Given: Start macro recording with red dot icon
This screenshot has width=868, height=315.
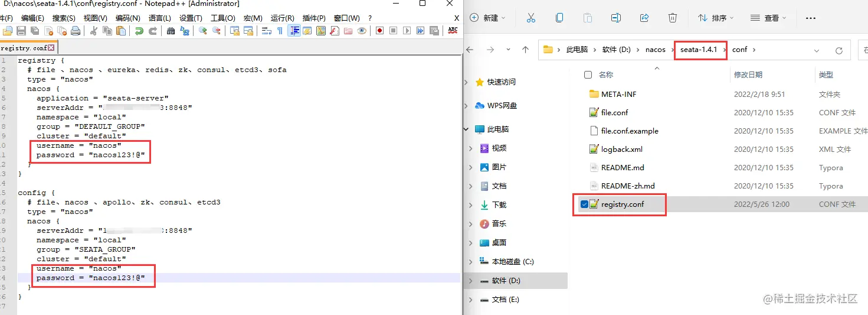Looking at the screenshot, I should [379, 31].
